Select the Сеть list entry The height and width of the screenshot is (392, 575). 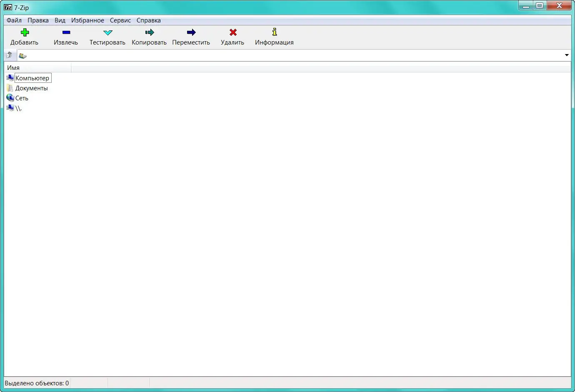[x=22, y=98]
